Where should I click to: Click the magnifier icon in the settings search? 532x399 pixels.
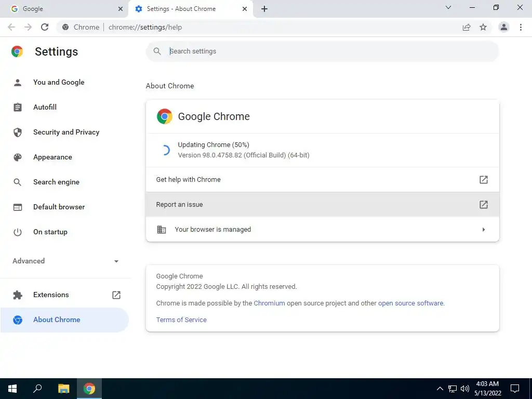(x=157, y=51)
